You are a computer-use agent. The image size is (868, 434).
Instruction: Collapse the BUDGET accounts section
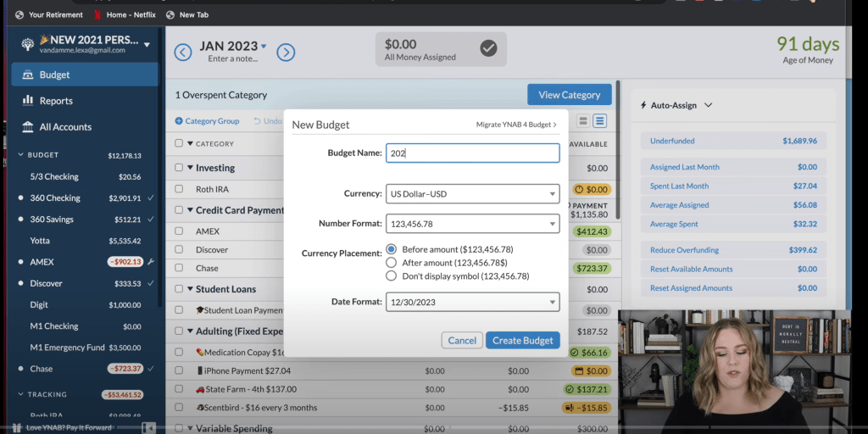pos(21,155)
